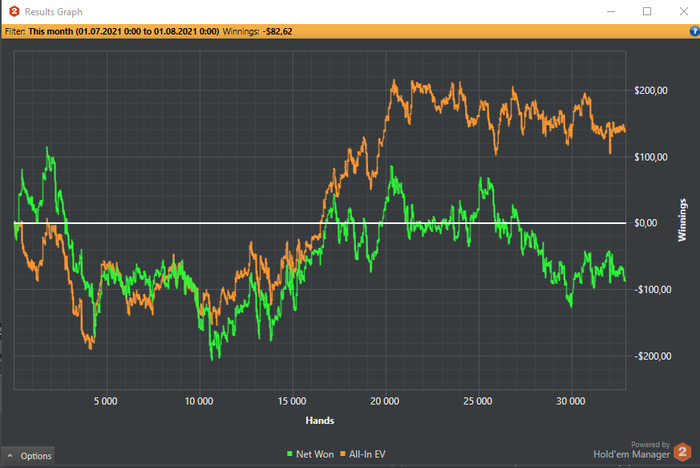Viewport: 700px width, 468px height.
Task: Click the Hold'em Manager app icon in title bar
Action: coord(14,12)
